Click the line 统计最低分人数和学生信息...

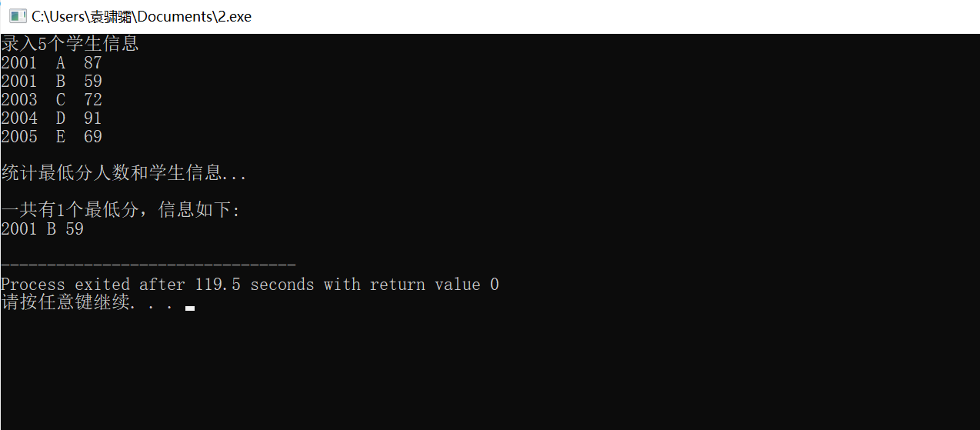124,173
